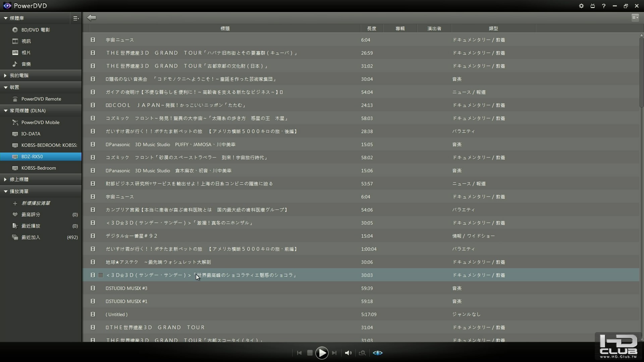Click the play button
The width and height of the screenshot is (644, 362).
pyautogui.click(x=322, y=353)
